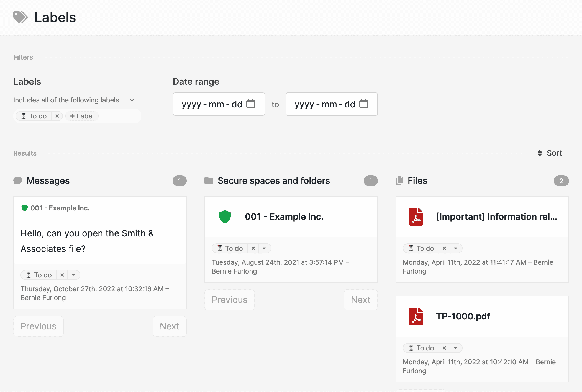
Task: Expand label dropdown on secure space card
Action: pyautogui.click(x=264, y=248)
